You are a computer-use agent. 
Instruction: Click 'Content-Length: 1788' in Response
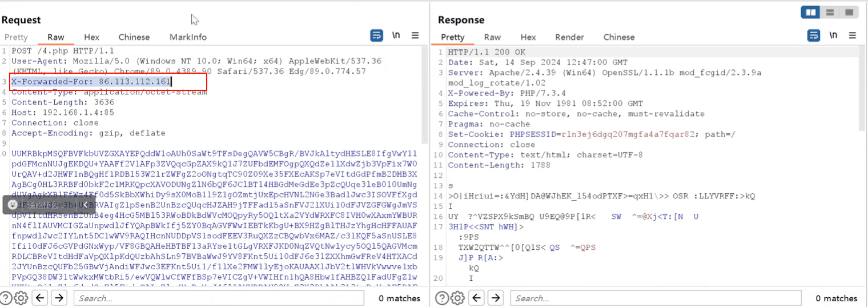[499, 165]
